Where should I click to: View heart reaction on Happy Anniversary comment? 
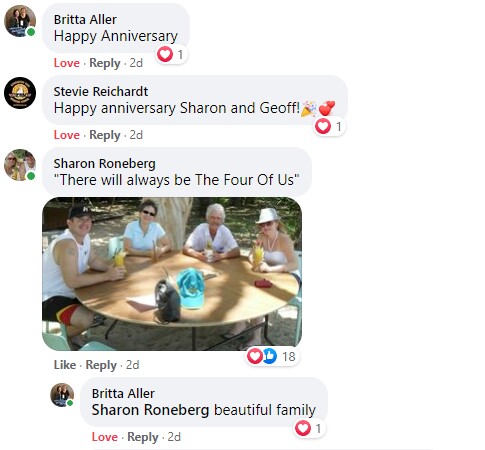click(x=171, y=54)
